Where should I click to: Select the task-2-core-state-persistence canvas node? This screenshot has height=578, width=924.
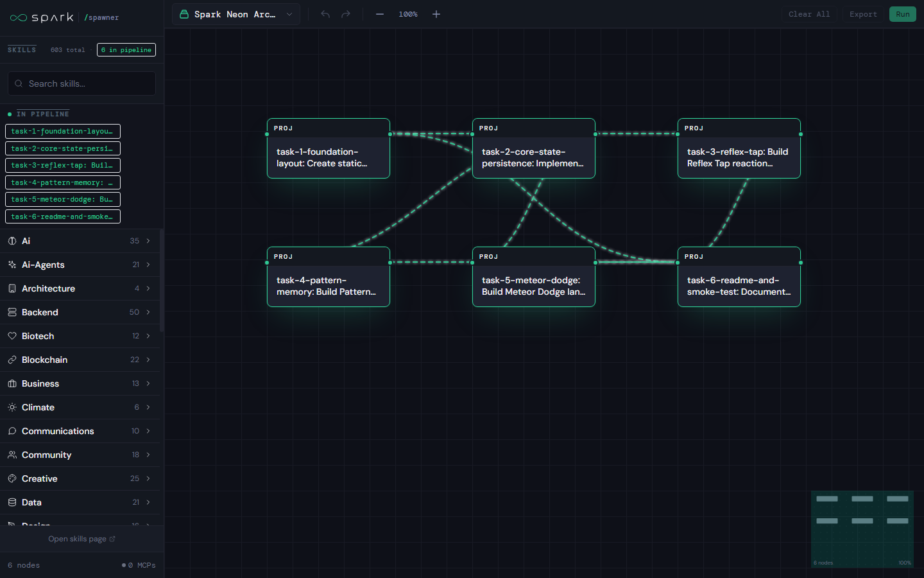click(534, 148)
